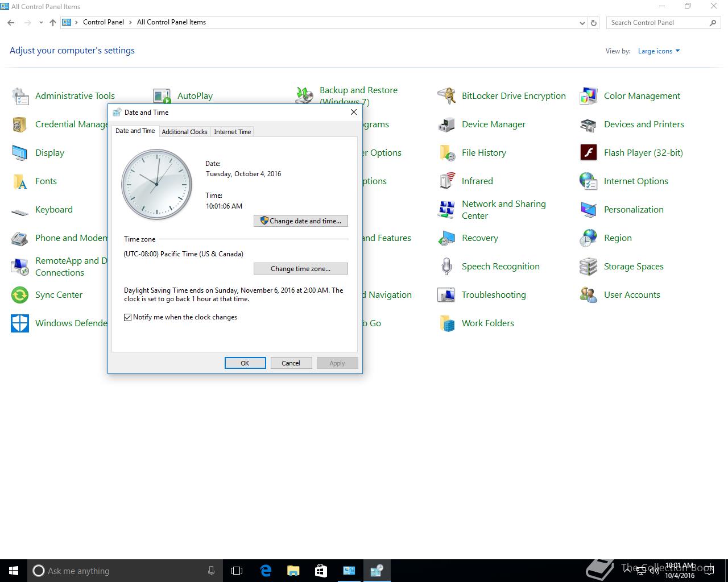
Task: Open the Region globe icon
Action: (589, 238)
